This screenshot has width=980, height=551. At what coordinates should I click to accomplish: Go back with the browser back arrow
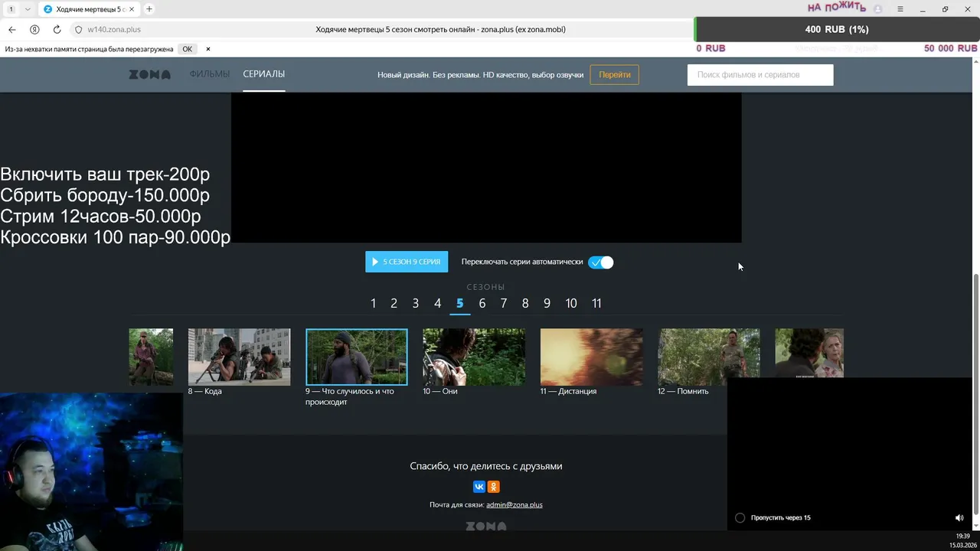pyautogui.click(x=12, y=29)
